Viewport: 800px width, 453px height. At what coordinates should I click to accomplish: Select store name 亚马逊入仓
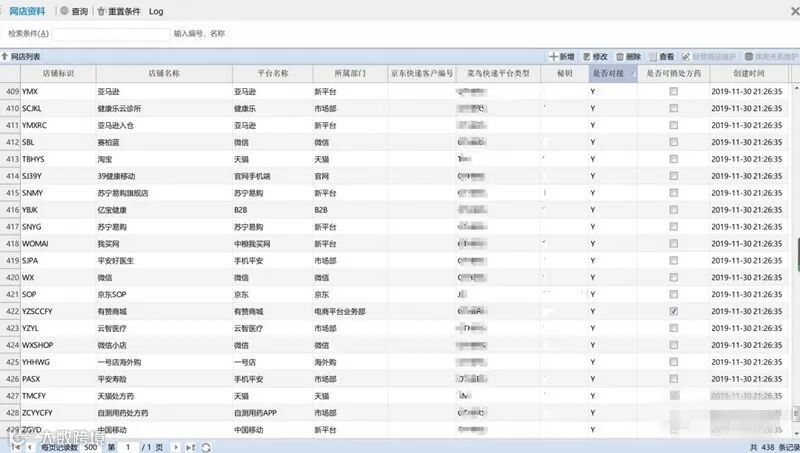click(x=115, y=125)
